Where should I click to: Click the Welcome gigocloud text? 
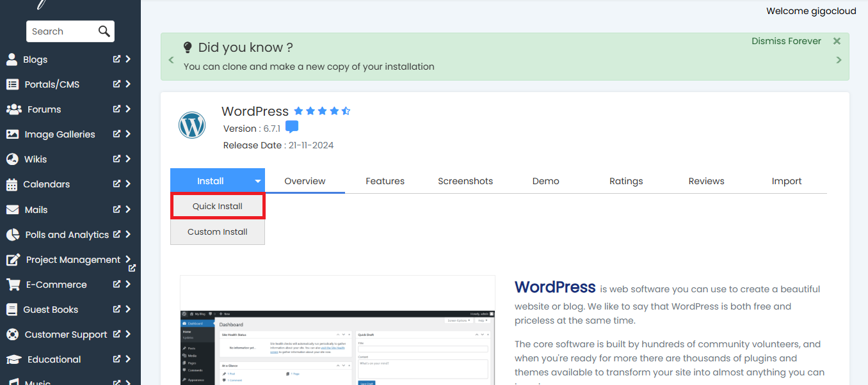811,11
